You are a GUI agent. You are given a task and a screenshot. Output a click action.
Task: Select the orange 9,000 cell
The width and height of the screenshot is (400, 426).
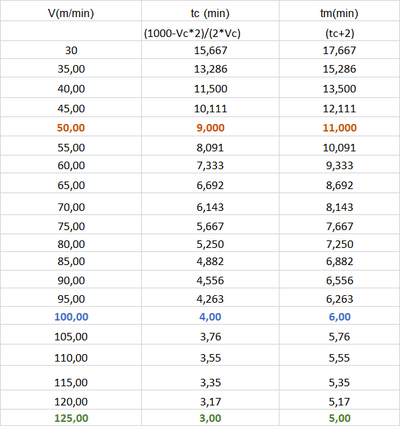coord(210,126)
